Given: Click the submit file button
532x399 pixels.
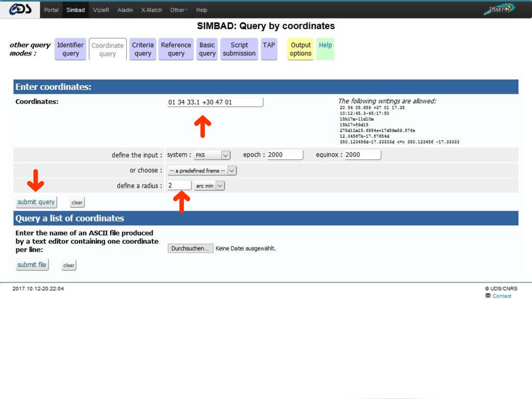Looking at the screenshot, I should click(x=32, y=264).
